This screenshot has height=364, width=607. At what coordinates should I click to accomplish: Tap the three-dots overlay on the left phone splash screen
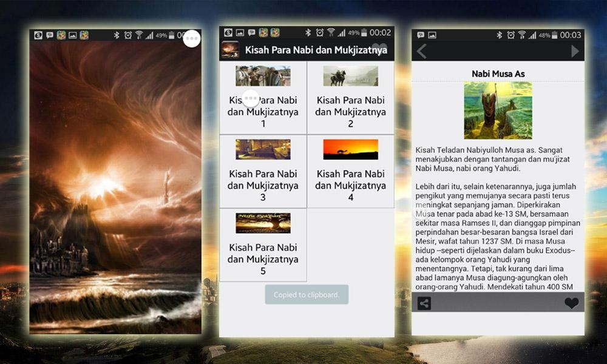click(192, 38)
